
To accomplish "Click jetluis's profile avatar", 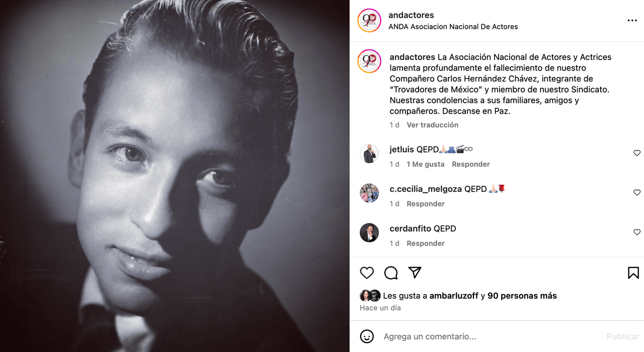I will click(369, 154).
